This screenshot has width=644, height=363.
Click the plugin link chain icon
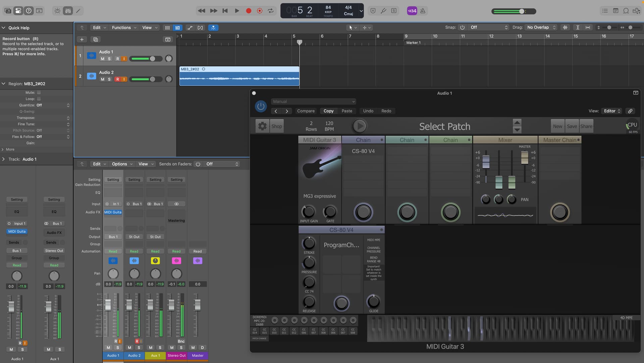[630, 111]
